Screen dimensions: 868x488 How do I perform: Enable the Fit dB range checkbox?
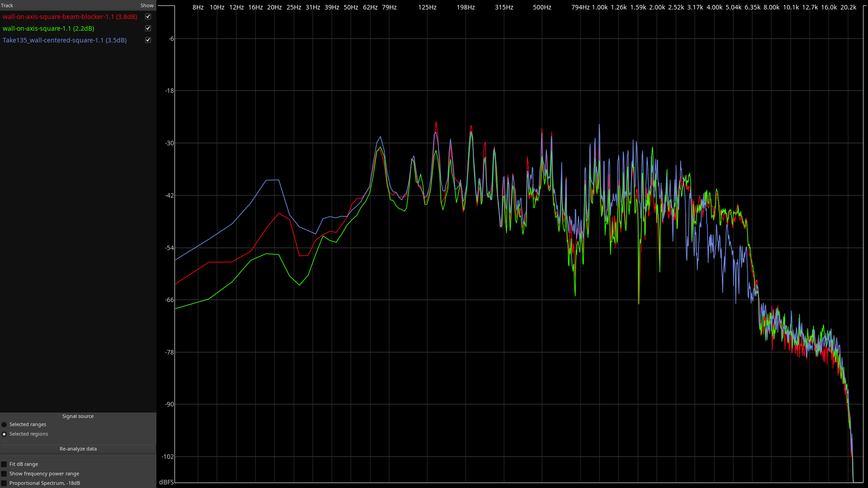pyautogui.click(x=4, y=465)
